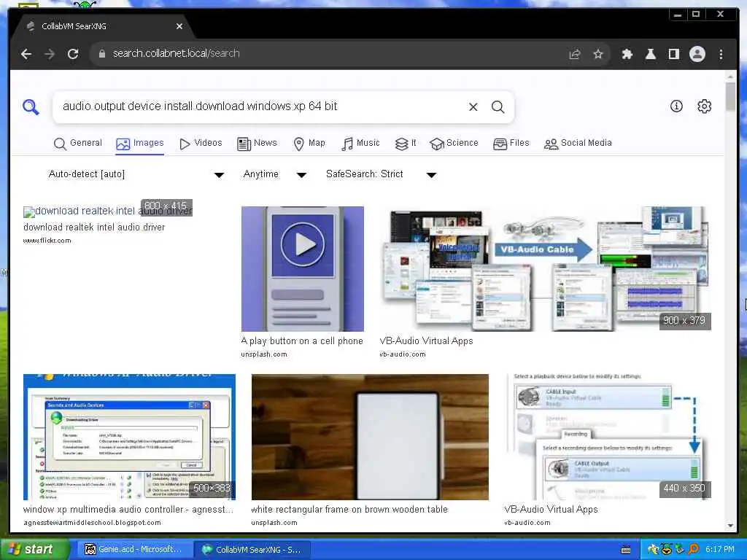Select the Images category tab
Viewport: 747px width, 560px height.
click(x=140, y=144)
